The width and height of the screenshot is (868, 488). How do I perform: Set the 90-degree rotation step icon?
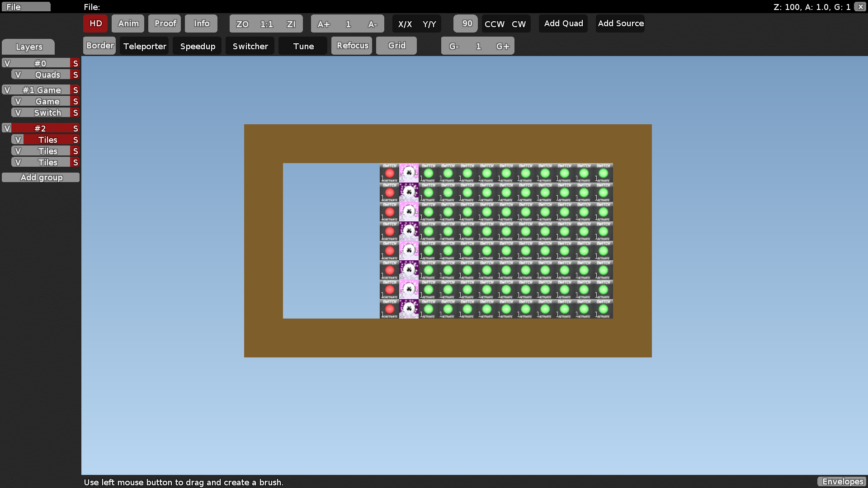pos(465,23)
